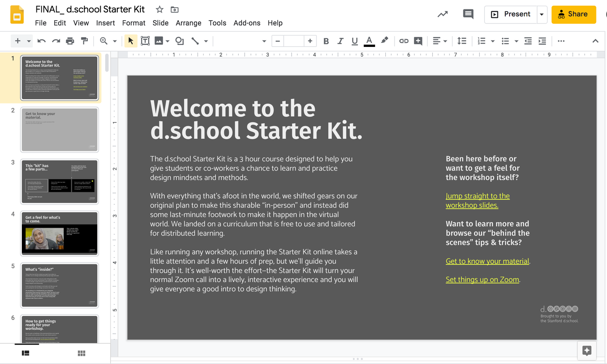Open the line spacing dropdown
Screen dimensions: 607x364
point(462,41)
